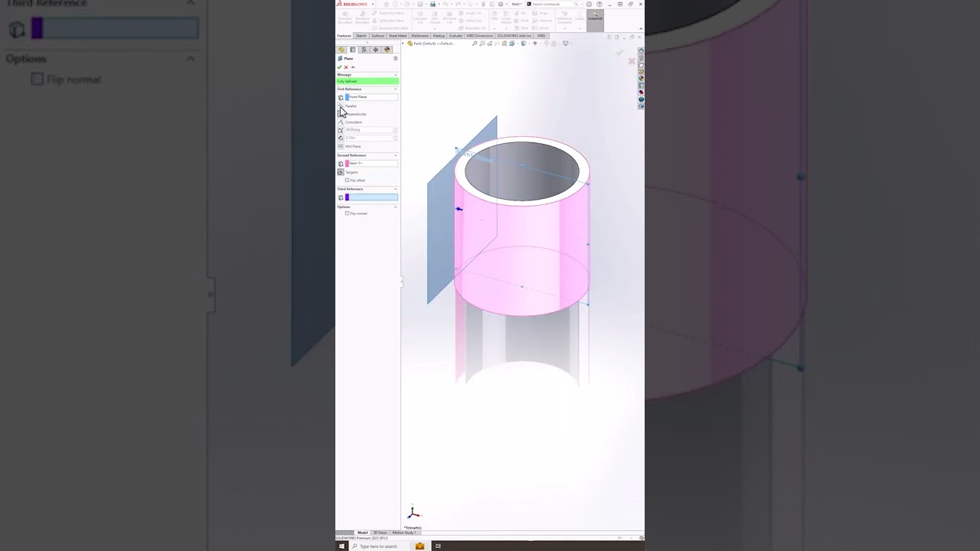Expand the SOLIDWORKS menu arrow
980x551 pixels.
click(373, 4)
